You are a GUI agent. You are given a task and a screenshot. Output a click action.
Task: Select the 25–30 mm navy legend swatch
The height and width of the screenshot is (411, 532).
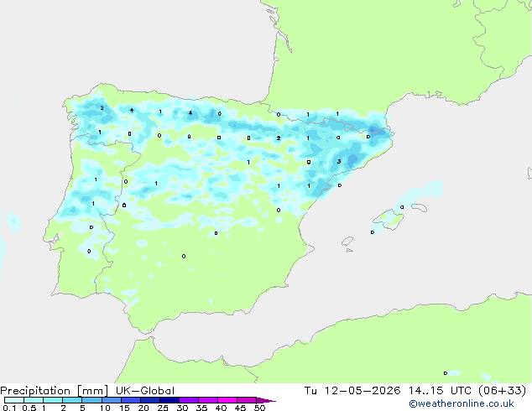[169, 400]
